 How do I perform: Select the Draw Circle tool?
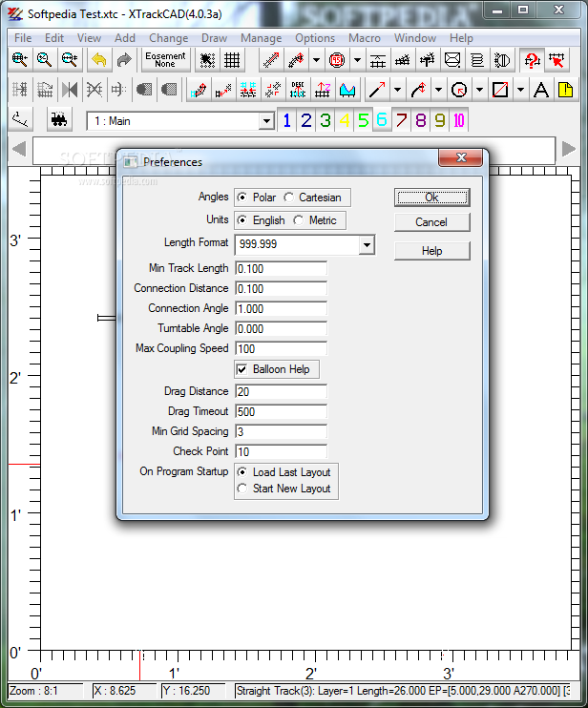tap(459, 90)
